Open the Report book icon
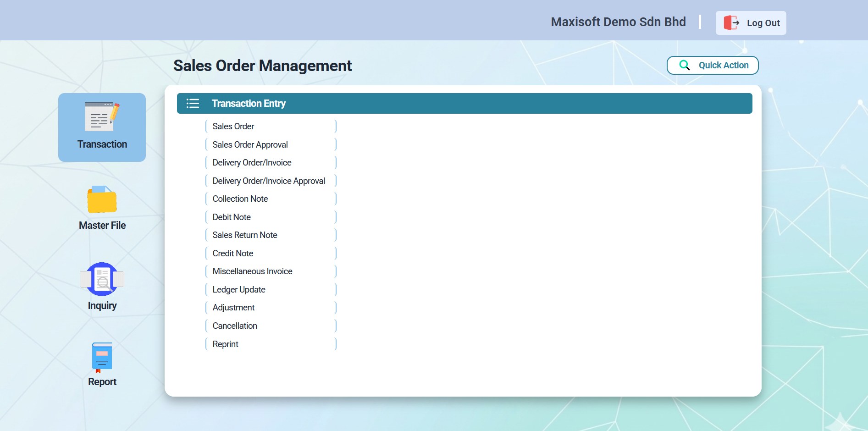The height and width of the screenshot is (431, 868). (102, 357)
